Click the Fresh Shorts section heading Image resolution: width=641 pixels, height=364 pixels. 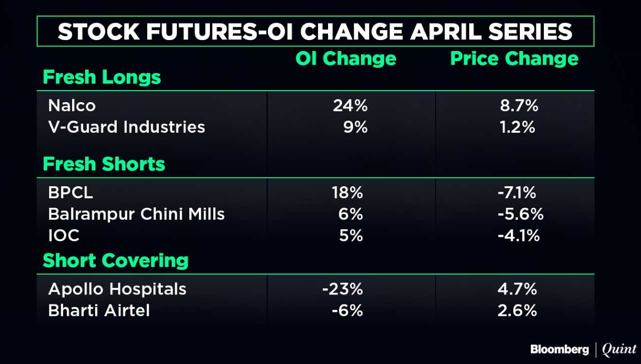104,164
